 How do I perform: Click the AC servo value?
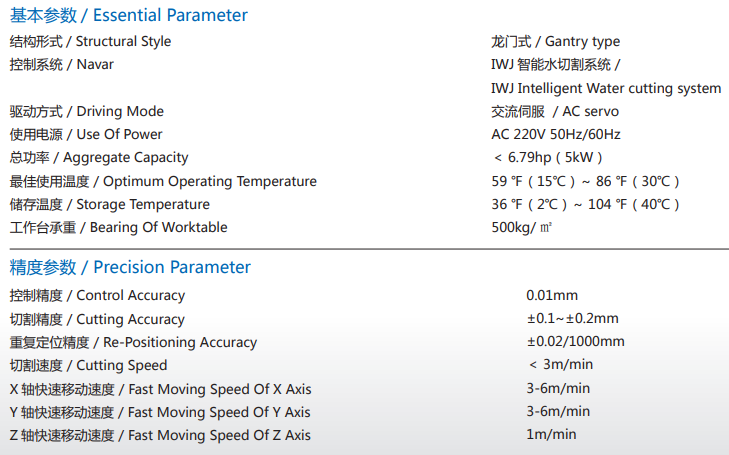click(x=555, y=112)
